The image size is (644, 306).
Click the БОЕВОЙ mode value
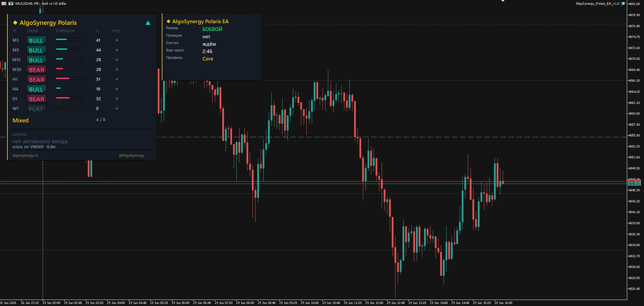tap(212, 29)
